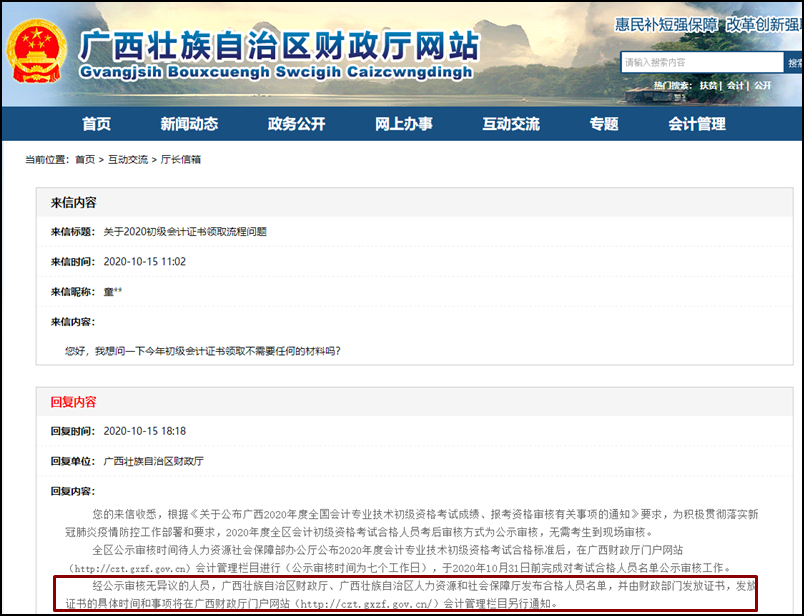Viewport: 804px width, 616px height.
Task: Open the 会计管理 accounting management menu
Action: pyautogui.click(x=696, y=124)
